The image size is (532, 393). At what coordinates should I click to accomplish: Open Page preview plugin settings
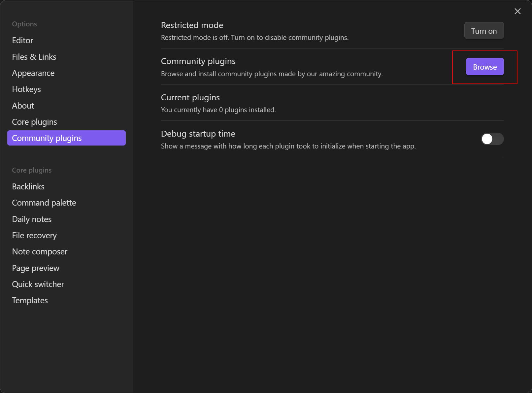66,268
